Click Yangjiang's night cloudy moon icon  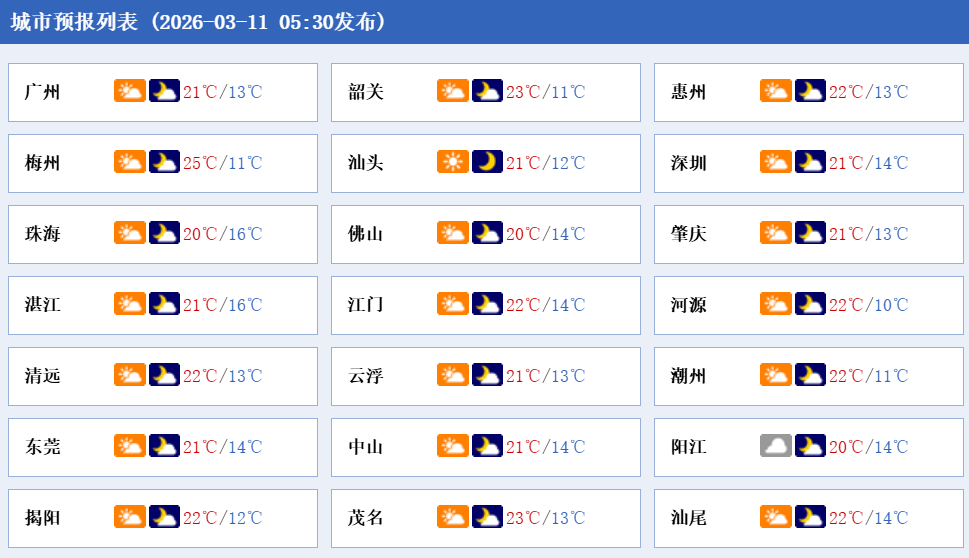[810, 447]
